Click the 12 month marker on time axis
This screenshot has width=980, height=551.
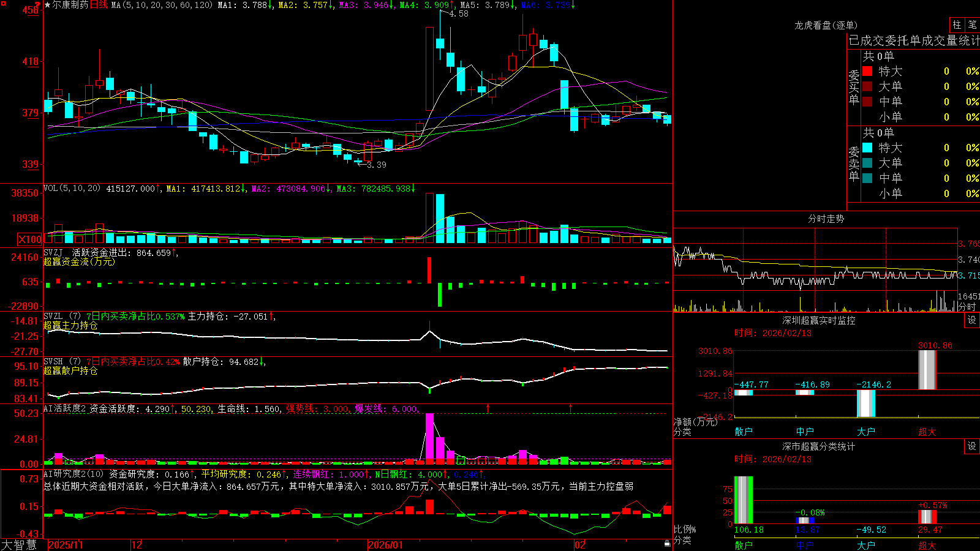pyautogui.click(x=137, y=545)
